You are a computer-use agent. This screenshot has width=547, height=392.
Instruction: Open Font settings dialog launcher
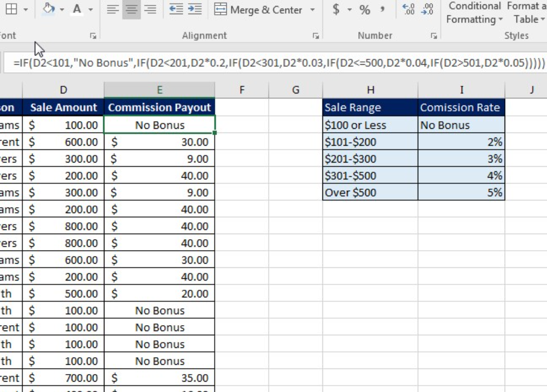click(93, 35)
